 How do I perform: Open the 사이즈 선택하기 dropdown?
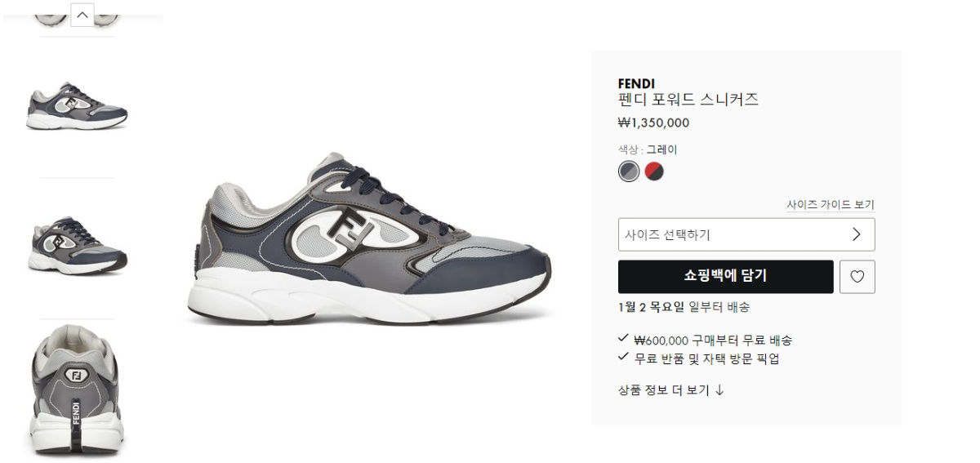(746, 234)
